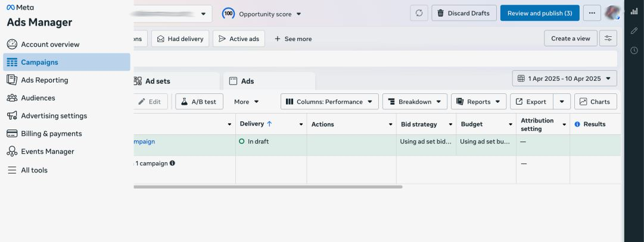
Task: Open the Charts view
Action: (596, 102)
